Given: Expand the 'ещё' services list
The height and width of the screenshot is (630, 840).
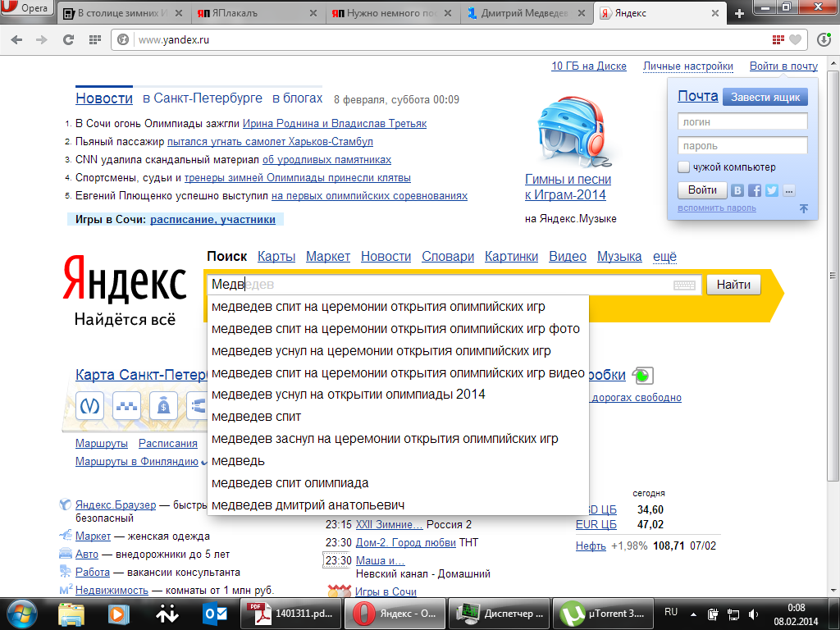Looking at the screenshot, I should (x=664, y=257).
